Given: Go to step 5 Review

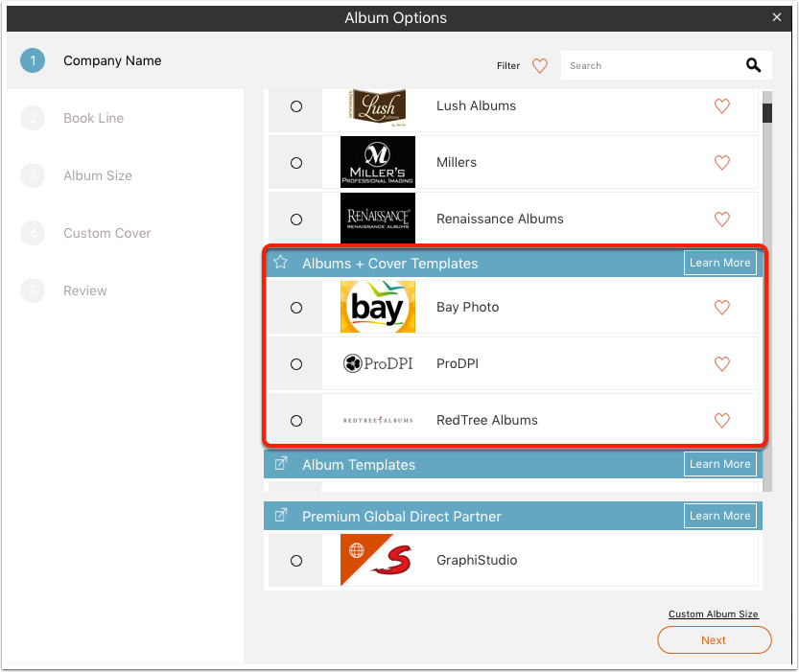Looking at the screenshot, I should [x=63, y=290].
